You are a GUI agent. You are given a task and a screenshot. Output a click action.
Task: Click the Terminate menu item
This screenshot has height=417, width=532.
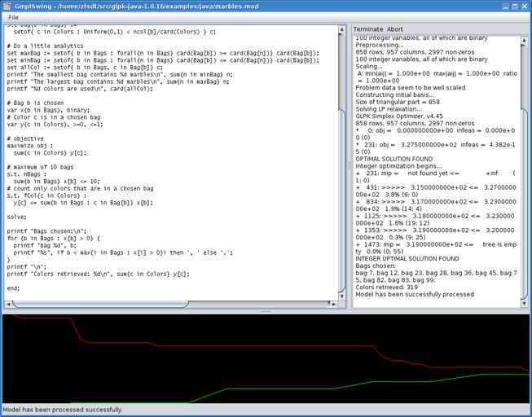tap(368, 29)
